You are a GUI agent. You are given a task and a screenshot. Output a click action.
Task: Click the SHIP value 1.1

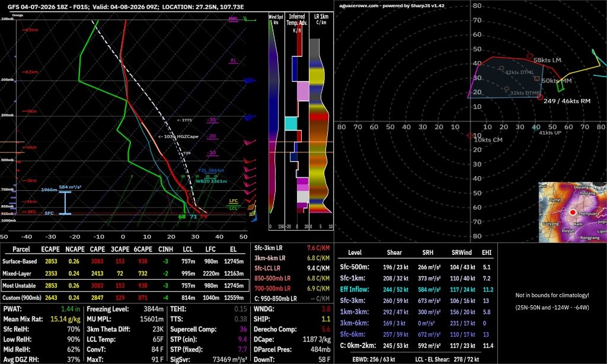[326, 319]
